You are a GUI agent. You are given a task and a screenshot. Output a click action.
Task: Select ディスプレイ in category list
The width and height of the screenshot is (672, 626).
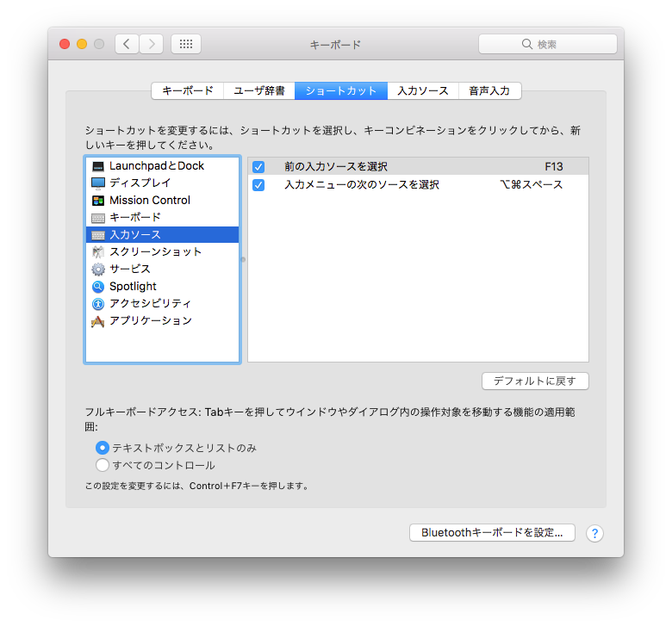point(140,183)
